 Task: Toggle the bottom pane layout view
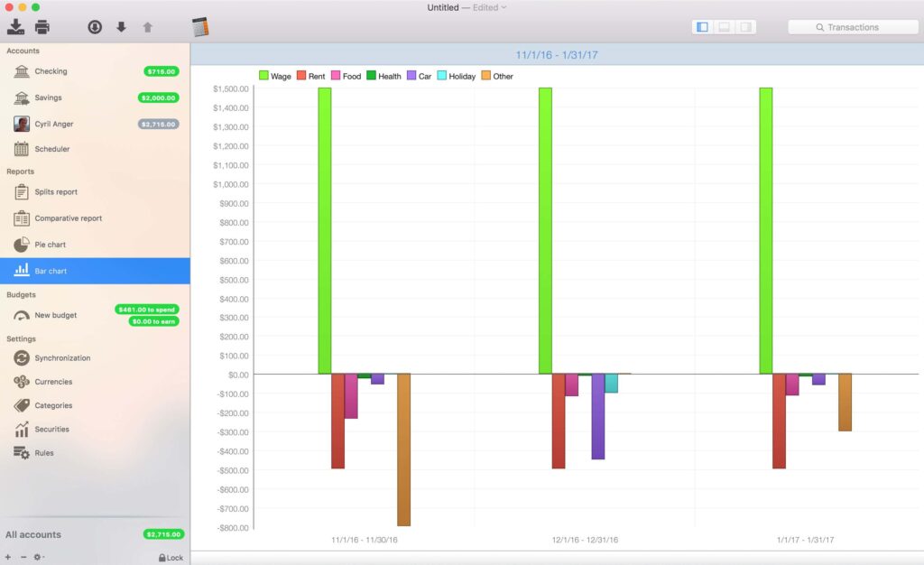[x=724, y=26]
